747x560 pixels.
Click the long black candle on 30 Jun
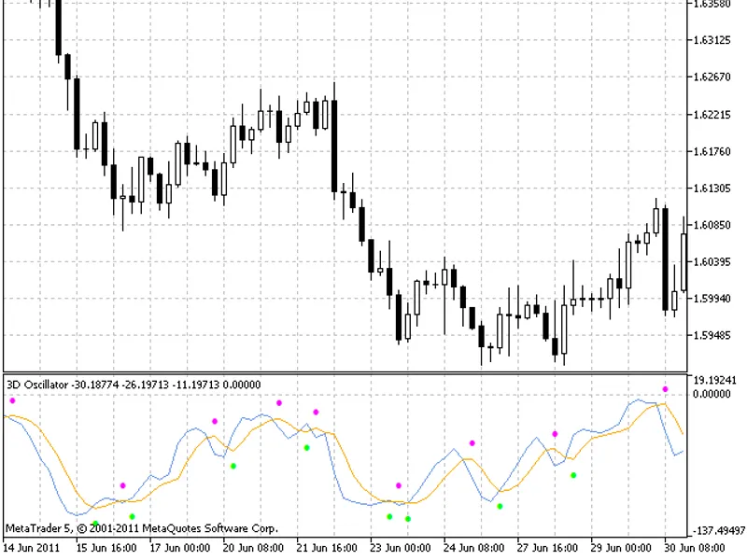click(x=665, y=259)
